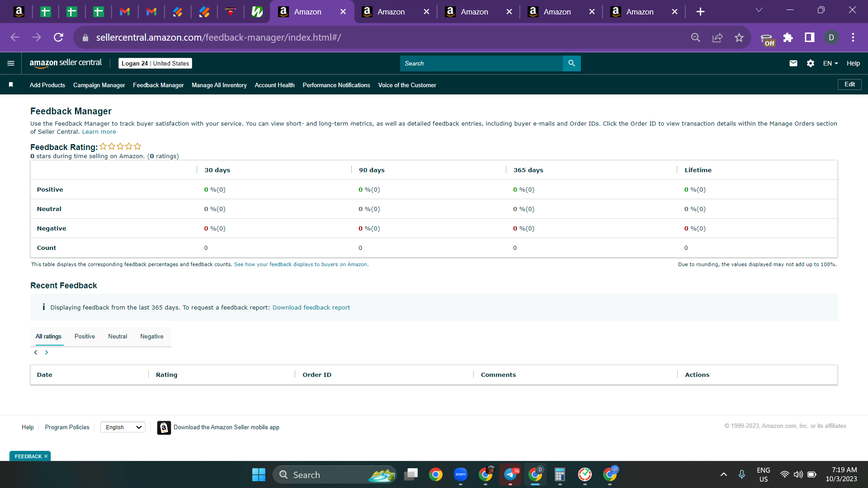Click the 90 days column header
This screenshot has height=488, width=868.
372,170
